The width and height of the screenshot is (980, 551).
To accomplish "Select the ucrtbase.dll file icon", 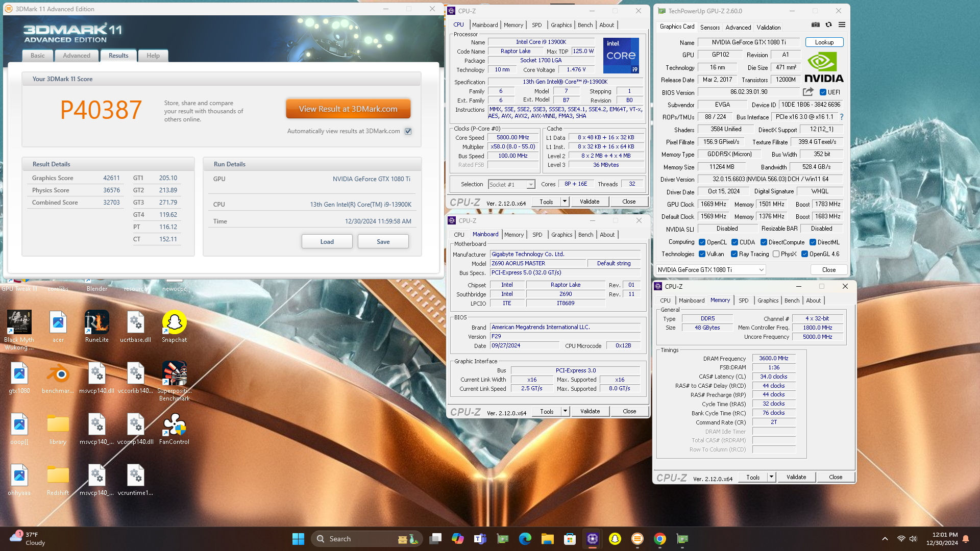I will (x=135, y=327).
